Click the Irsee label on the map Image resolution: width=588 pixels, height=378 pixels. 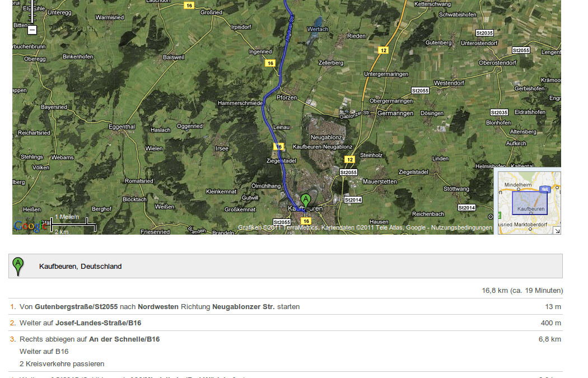pos(222,148)
